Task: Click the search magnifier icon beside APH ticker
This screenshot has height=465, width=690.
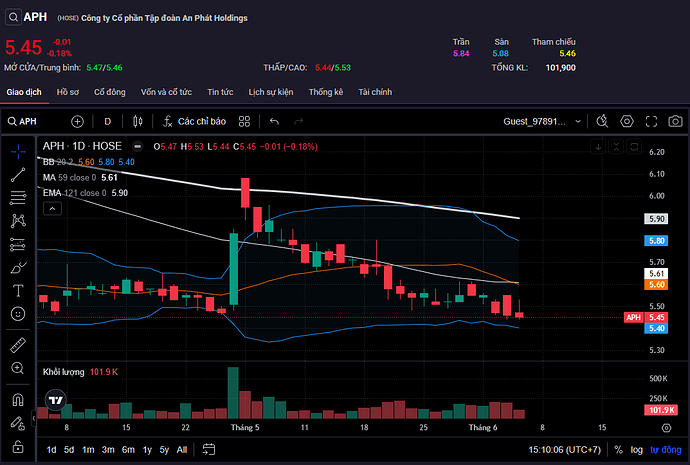Action: (x=13, y=17)
